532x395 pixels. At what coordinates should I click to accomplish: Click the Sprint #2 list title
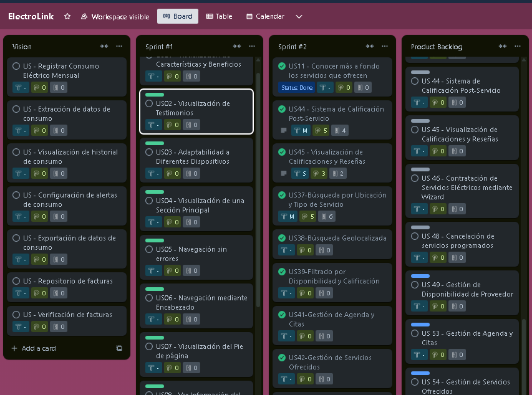pyautogui.click(x=292, y=47)
